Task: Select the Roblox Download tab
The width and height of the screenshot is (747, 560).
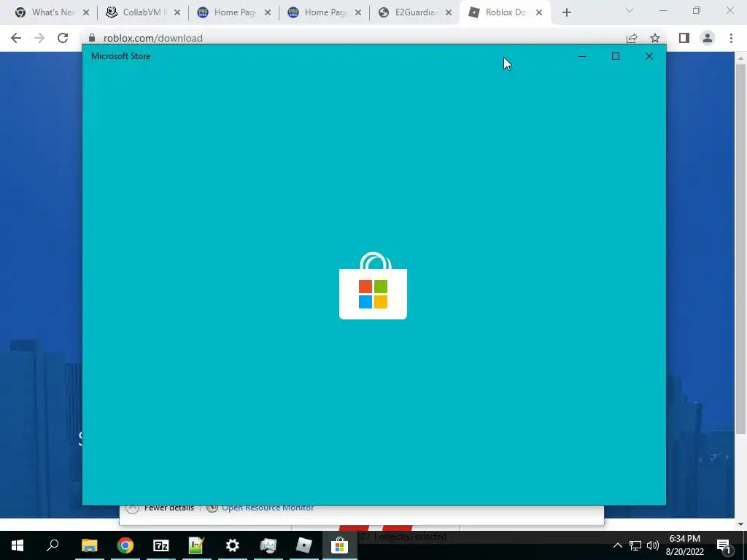Action: pos(504,12)
